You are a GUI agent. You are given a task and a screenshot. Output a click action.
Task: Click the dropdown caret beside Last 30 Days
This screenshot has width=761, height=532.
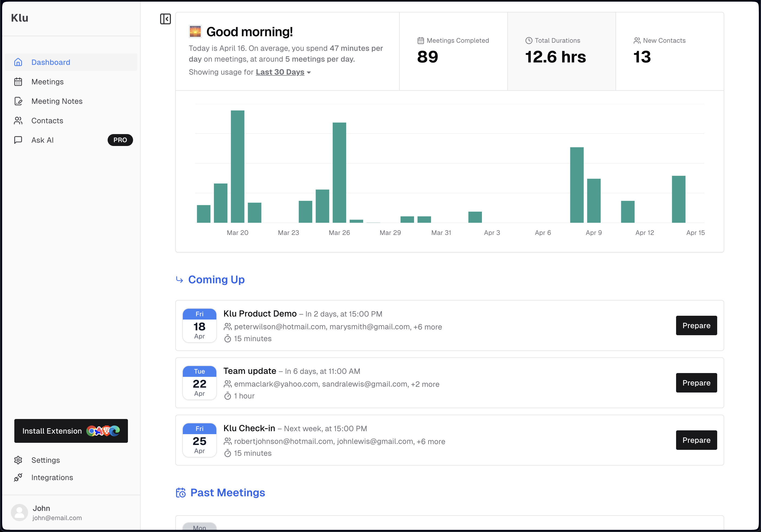309,72
